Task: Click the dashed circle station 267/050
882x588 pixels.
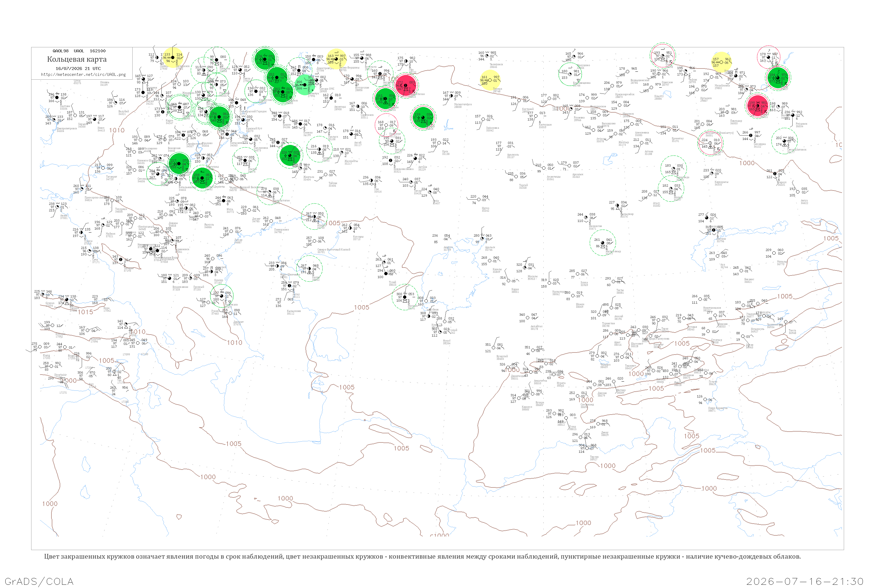Action: pos(314,216)
